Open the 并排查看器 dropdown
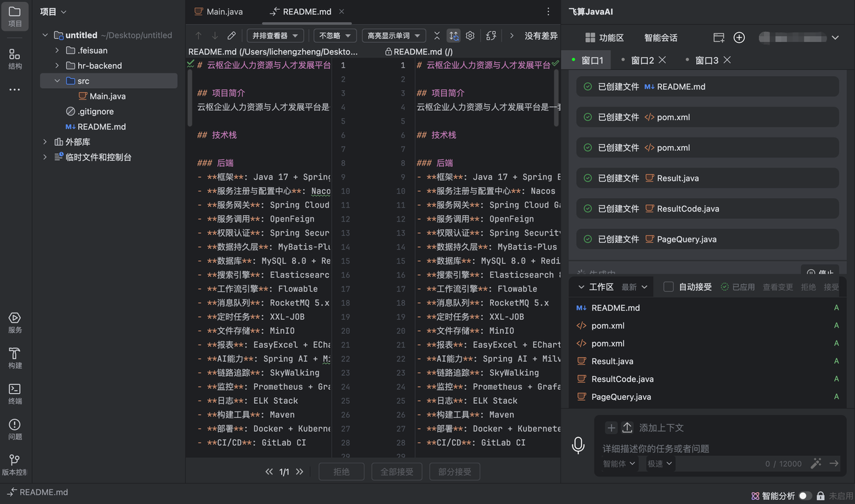 [x=276, y=35]
